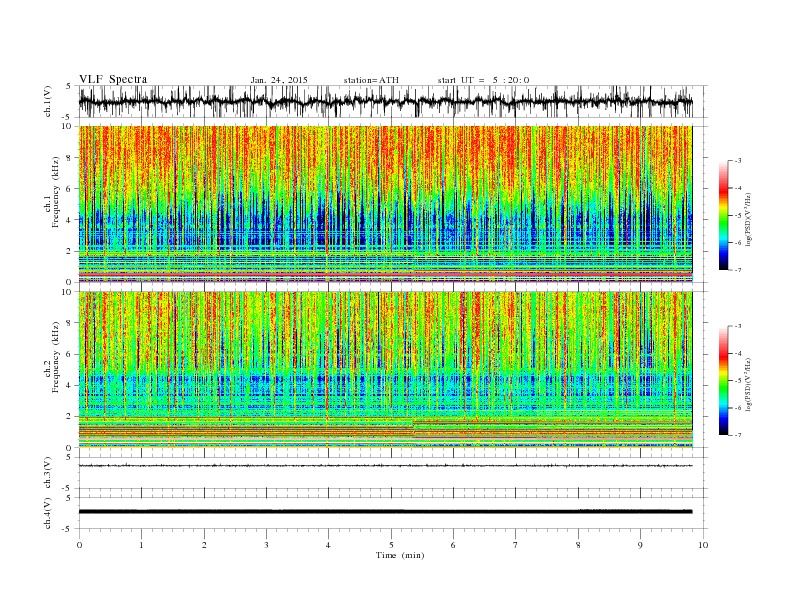This screenshot has width=792, height=612.
Task: Click the ch.1 spectrogram color bar
Action: [723, 216]
